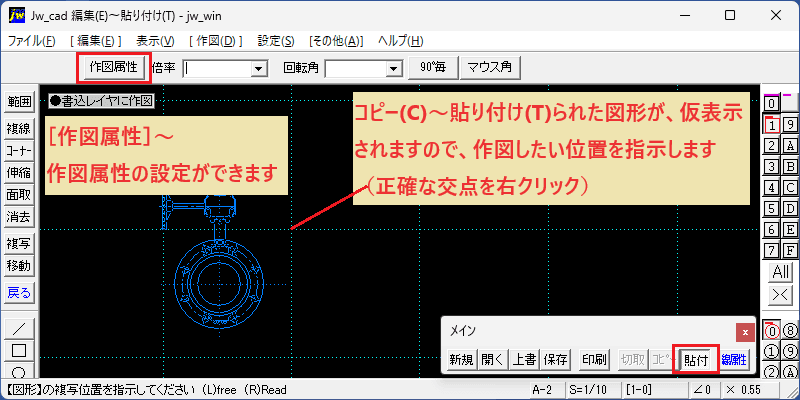The width and height of the screenshot is (800, 400).
Task: Click the 範囲 range selection tool
Action: [19, 102]
